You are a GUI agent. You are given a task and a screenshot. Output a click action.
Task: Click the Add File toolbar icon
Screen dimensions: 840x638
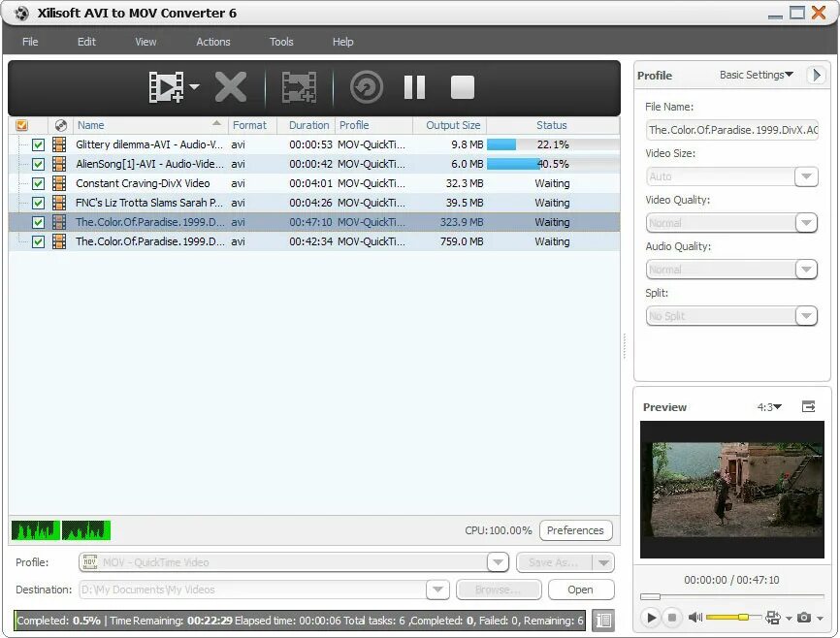click(166, 87)
